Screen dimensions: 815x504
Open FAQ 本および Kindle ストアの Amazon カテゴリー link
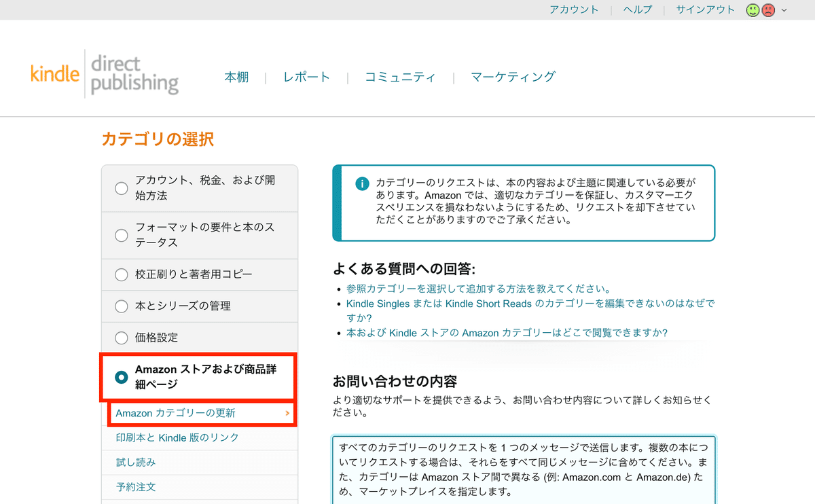[507, 333]
